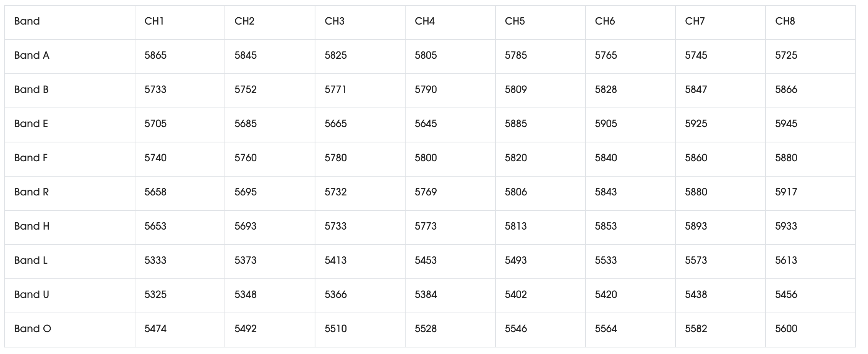Select the CH1 column header
This screenshot has height=354, width=868.
click(x=154, y=21)
